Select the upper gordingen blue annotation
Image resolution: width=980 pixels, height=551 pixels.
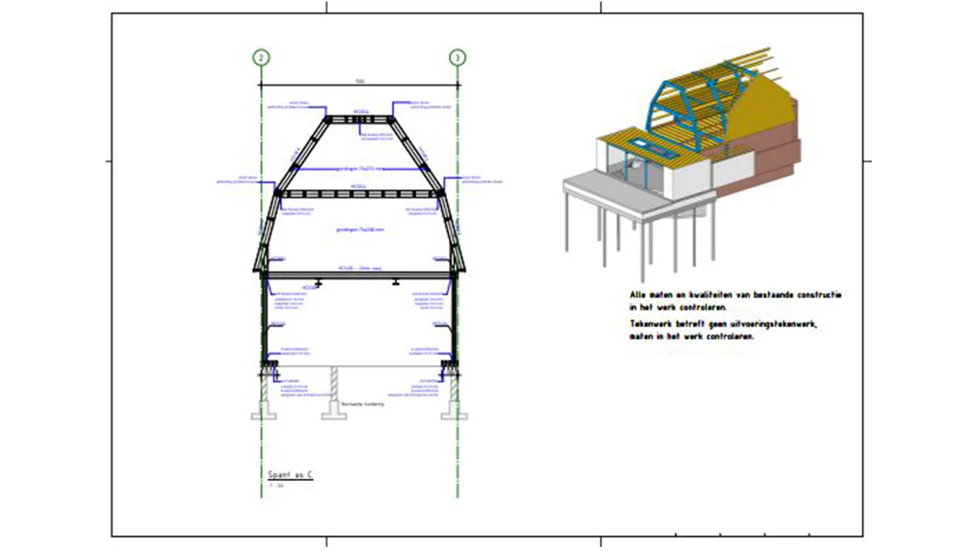pos(359,168)
